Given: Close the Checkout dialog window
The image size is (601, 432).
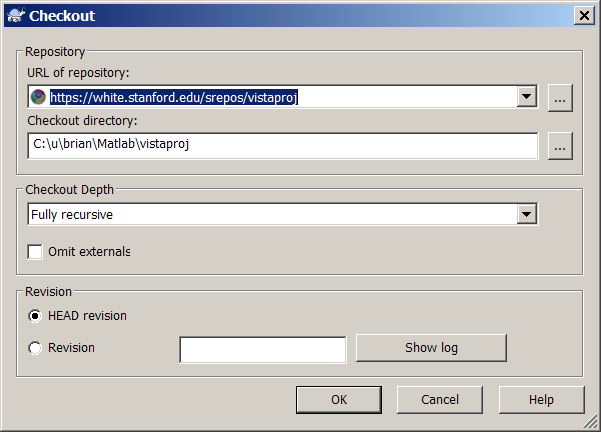Looking at the screenshot, I should point(582,15).
